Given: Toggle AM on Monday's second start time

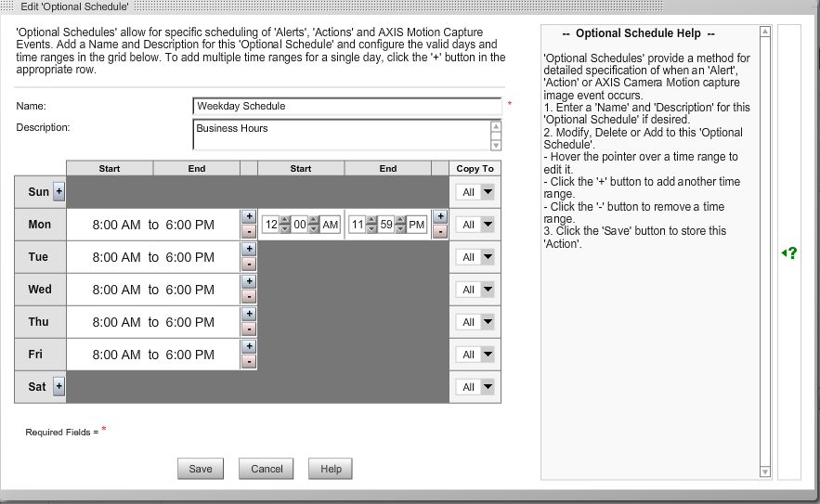Looking at the screenshot, I should [x=330, y=225].
